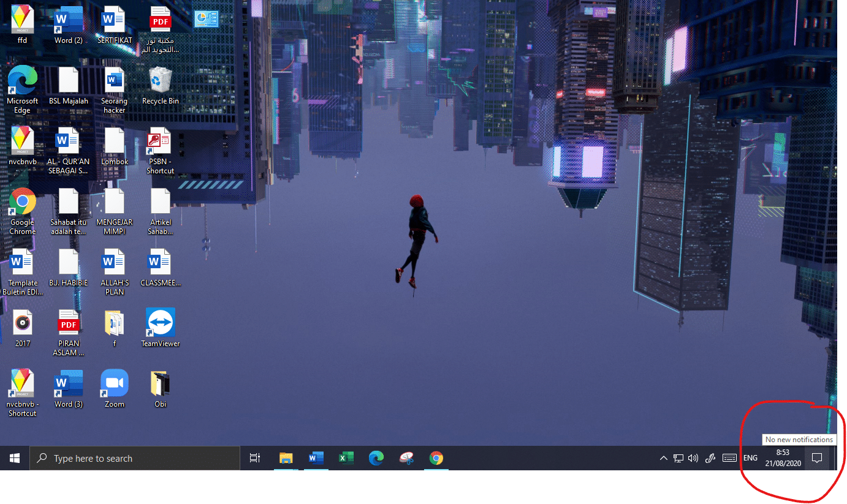Screen dimensions: 847x504
Task: Select the ALLAH'S PLAN Word document
Action: pos(114,272)
